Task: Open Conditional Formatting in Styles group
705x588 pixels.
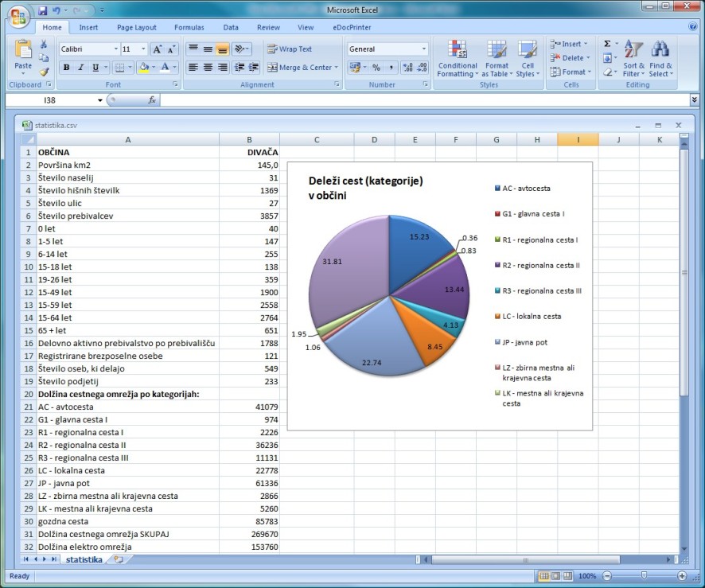Action: click(458, 59)
